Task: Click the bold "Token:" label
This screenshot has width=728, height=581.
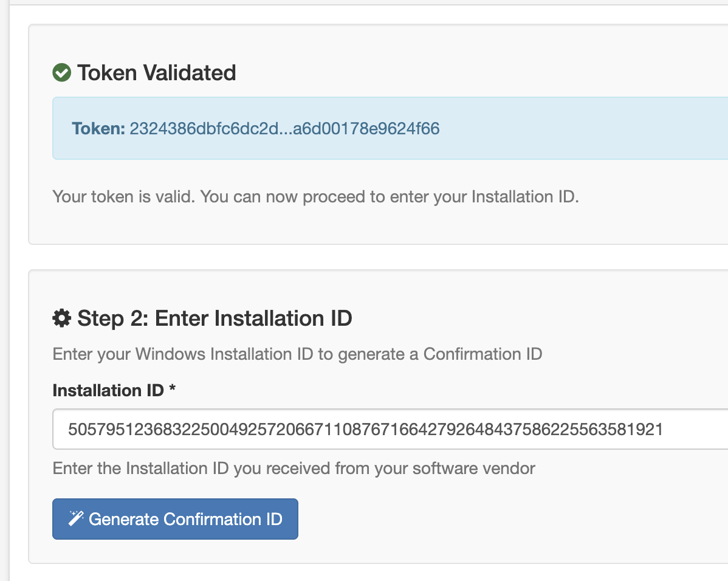Action: (98, 129)
